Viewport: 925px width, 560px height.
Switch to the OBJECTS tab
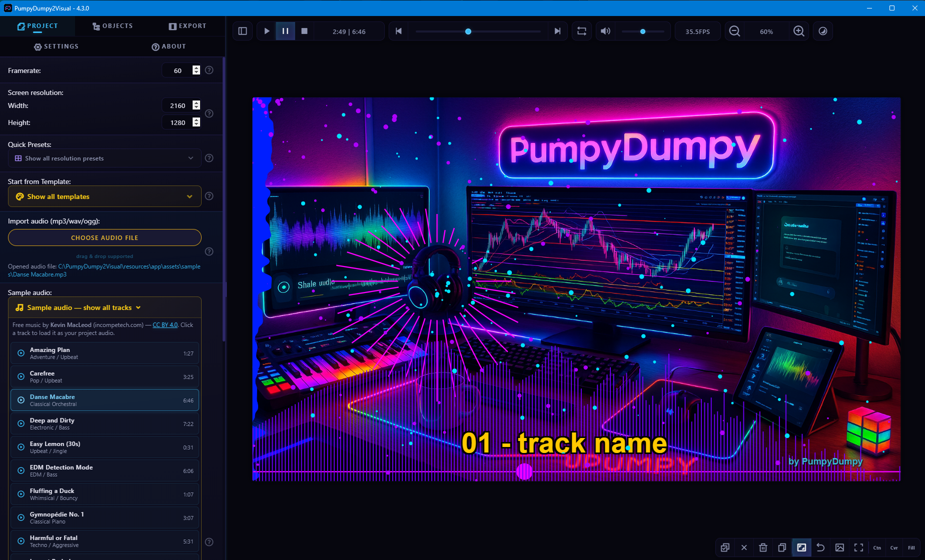(112, 25)
